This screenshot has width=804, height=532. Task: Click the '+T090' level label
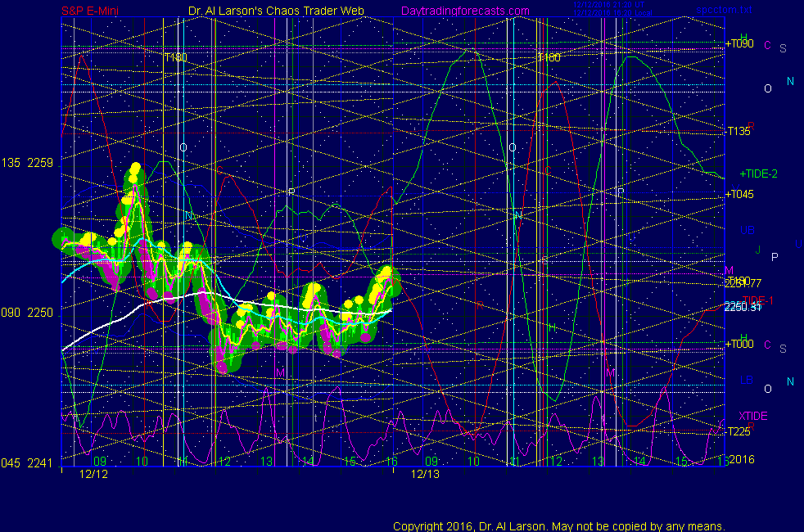coord(739,43)
